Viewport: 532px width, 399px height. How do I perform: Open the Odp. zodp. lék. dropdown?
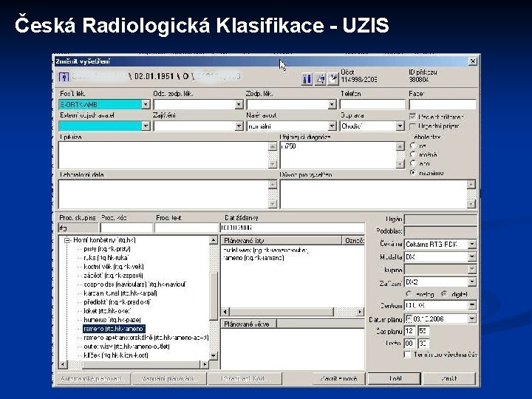pyautogui.click(x=239, y=104)
